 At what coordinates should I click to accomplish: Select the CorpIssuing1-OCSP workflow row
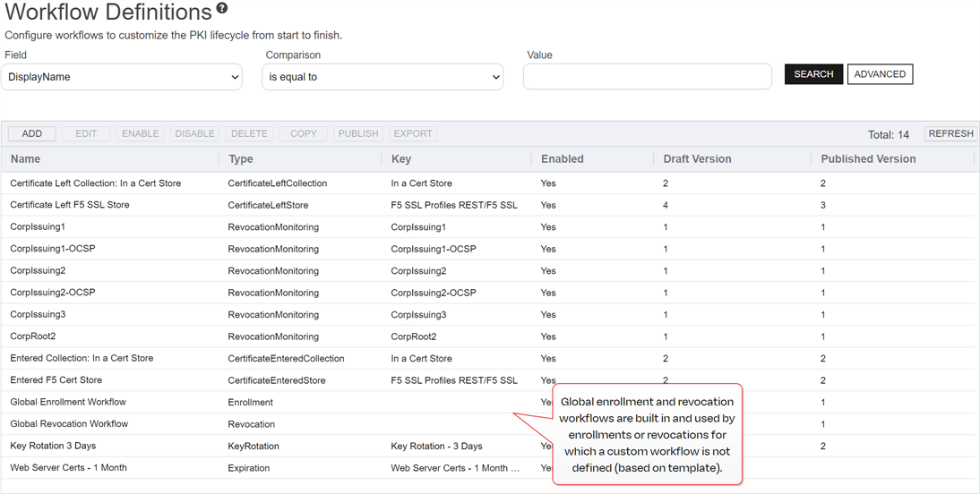(53, 249)
